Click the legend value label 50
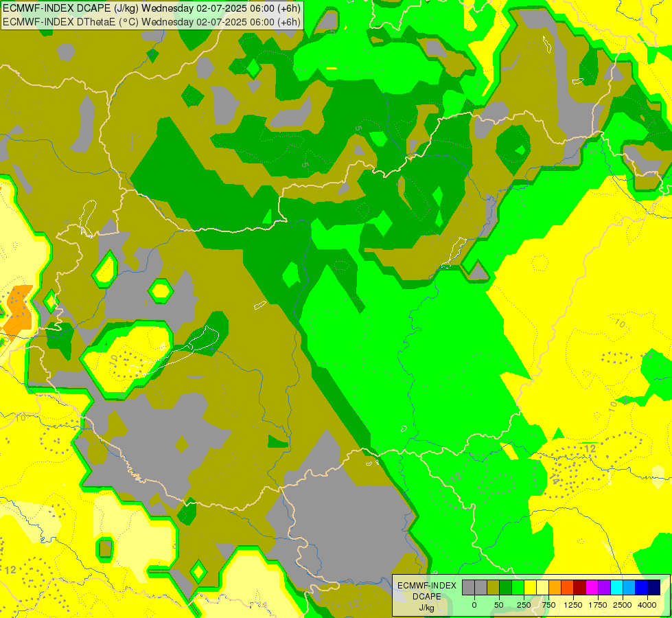The image size is (672, 618). tap(499, 605)
